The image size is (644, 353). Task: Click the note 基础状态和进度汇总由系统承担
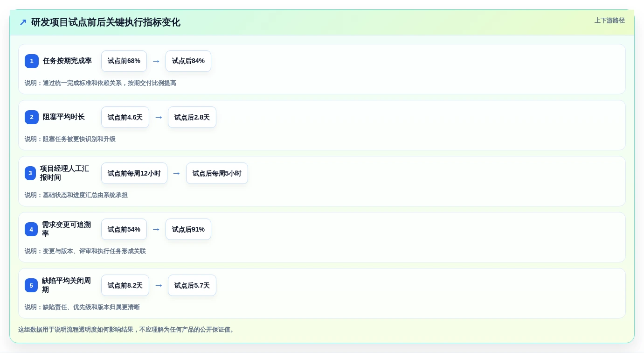point(76,195)
